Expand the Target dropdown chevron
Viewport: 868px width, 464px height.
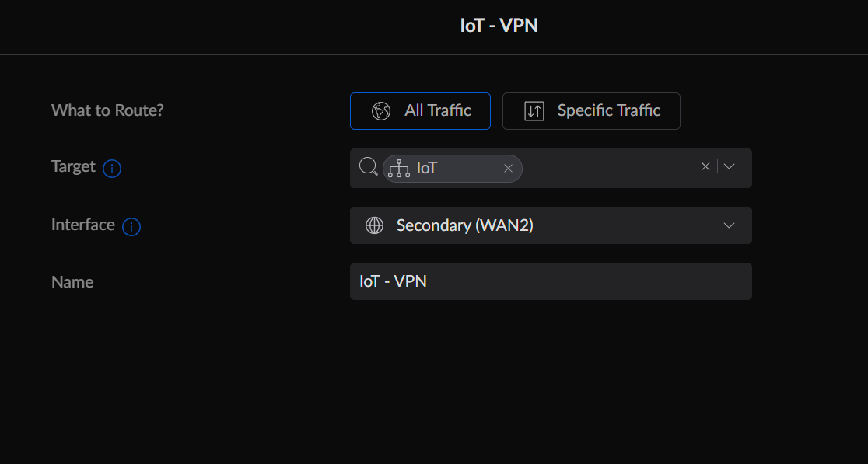coord(730,166)
